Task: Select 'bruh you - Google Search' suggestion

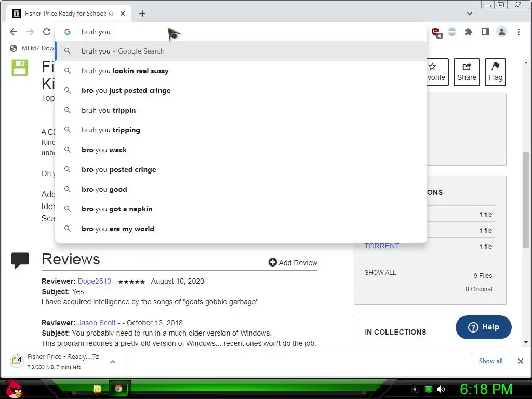Action: 241,51
